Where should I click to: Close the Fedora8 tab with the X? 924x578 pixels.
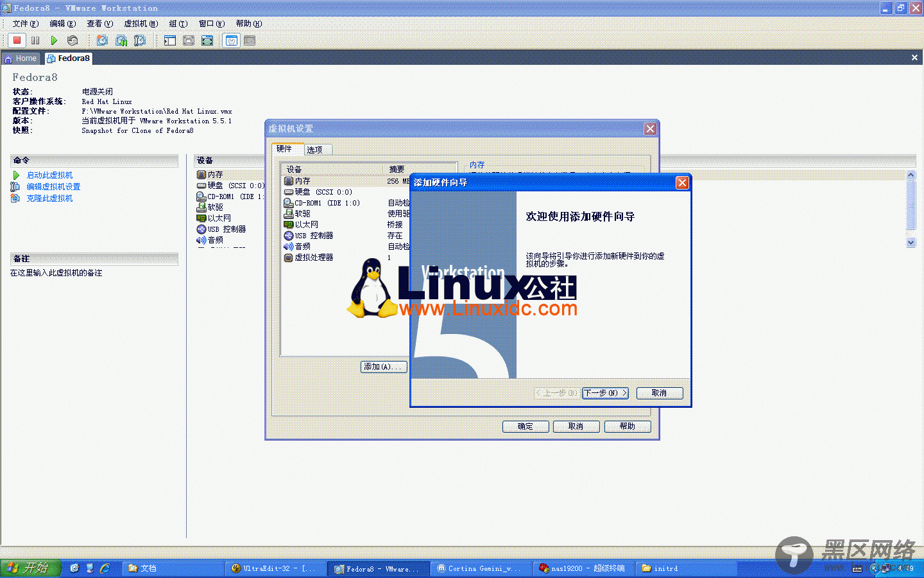914,58
